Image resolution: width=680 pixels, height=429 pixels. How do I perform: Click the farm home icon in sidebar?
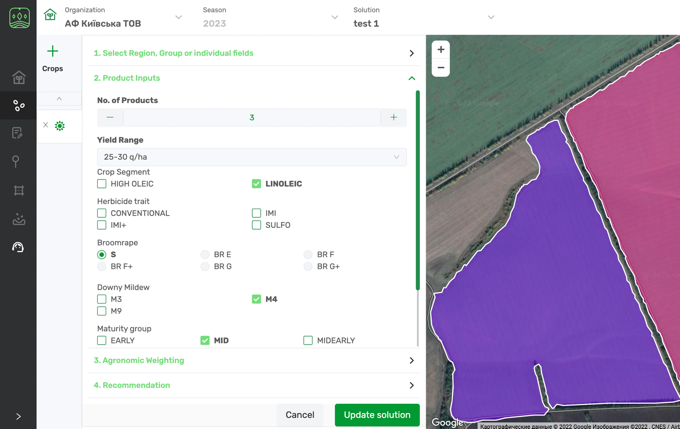click(18, 78)
